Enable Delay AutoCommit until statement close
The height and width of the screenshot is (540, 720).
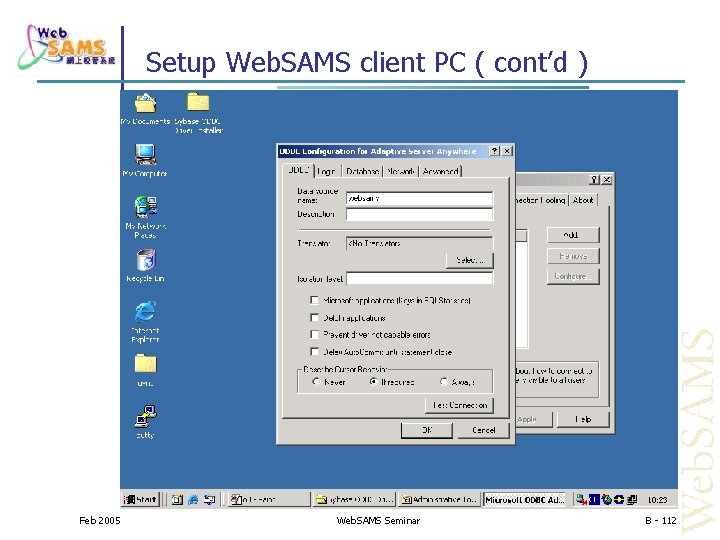point(315,352)
